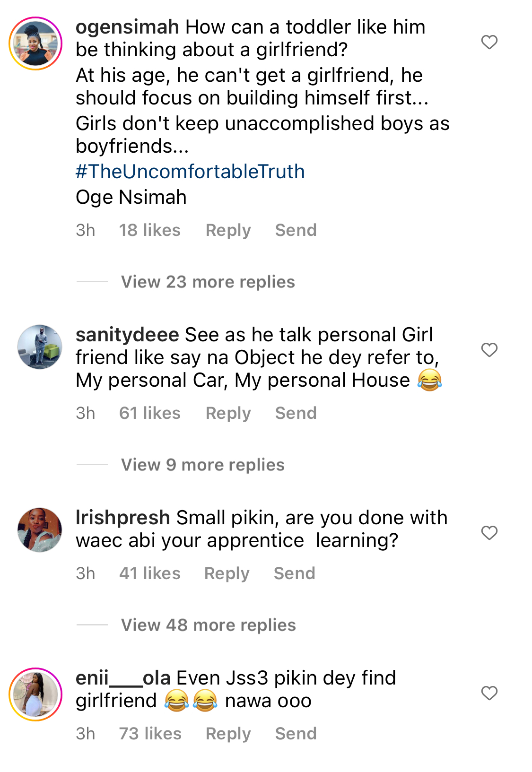Open the Irishpresh username link
Screen dimensions: 532x772
click(x=123, y=518)
